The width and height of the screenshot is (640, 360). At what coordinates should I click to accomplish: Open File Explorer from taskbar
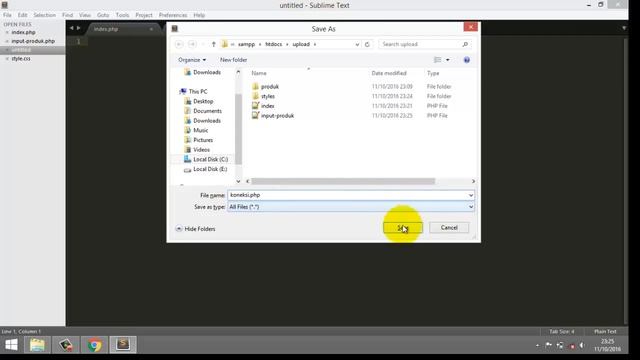click(37, 345)
